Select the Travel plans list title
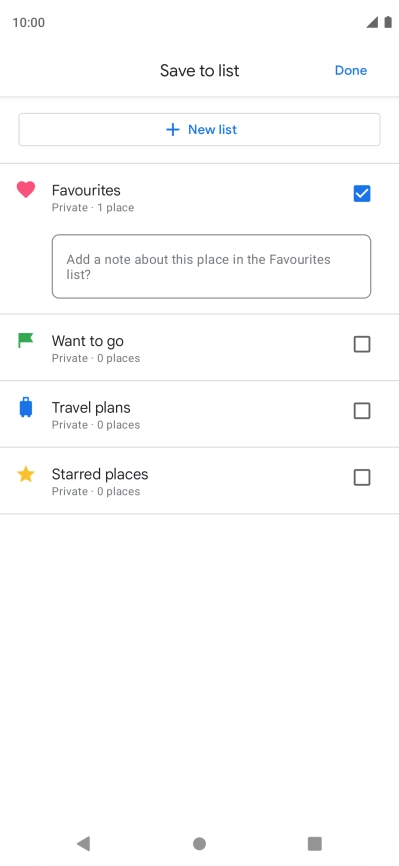The image size is (399, 866). (x=91, y=408)
